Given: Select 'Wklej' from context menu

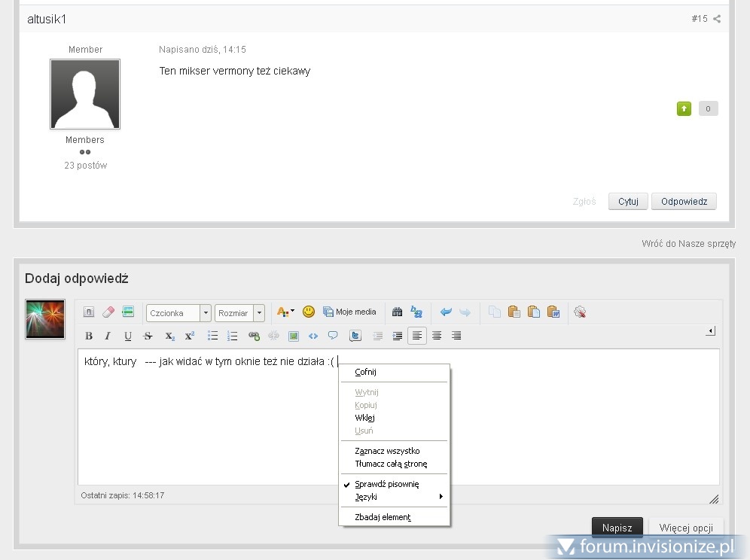Looking at the screenshot, I should click(365, 418).
